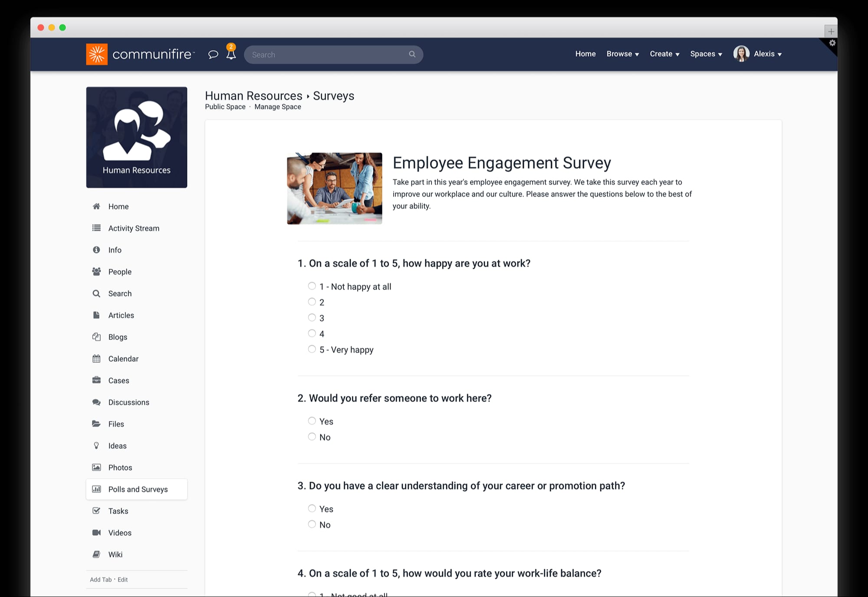This screenshot has height=597, width=868.
Task: Open the Spaces dropdown
Action: [x=706, y=54]
